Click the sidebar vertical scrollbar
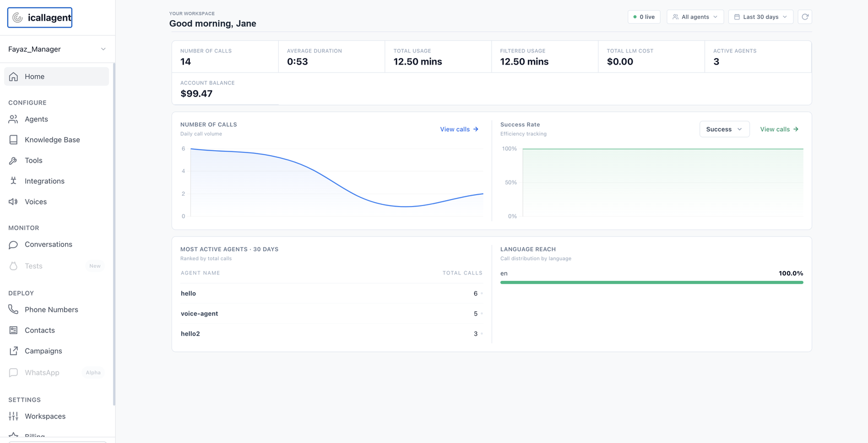The height and width of the screenshot is (443, 868). pos(114,234)
